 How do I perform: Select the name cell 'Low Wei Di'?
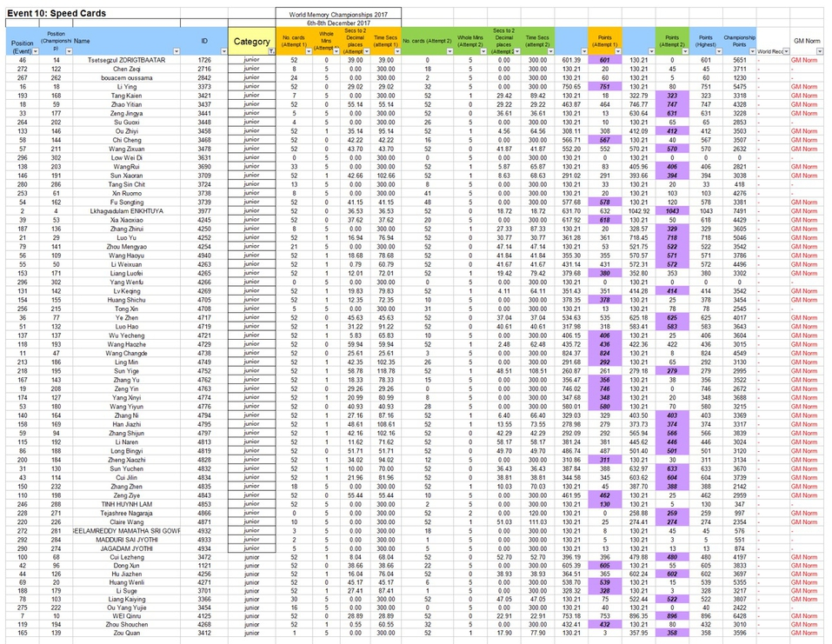click(126, 157)
